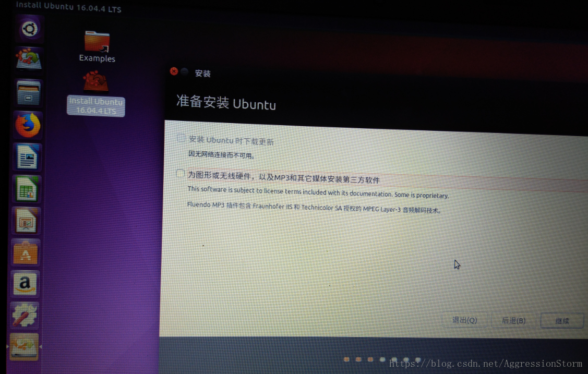Click the 继续 continue button
The image size is (588, 374).
coord(562,321)
